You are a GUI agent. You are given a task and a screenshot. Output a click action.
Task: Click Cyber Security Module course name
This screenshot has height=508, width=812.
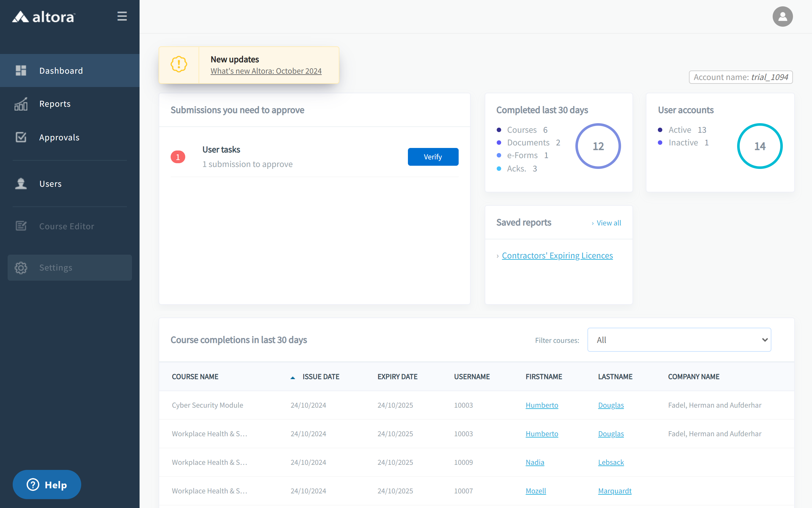point(207,405)
